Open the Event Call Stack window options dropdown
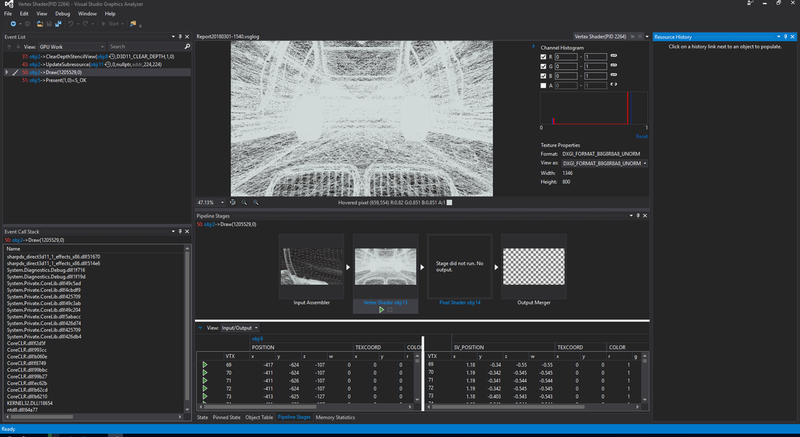Viewport: 800px width, 437px height. (x=173, y=232)
